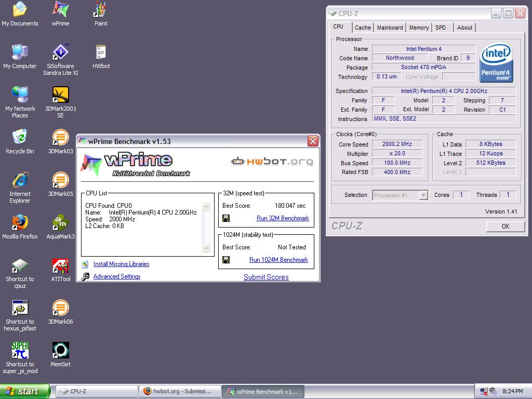Screen dimensions: 532x399
Task: Select My Network Places icon
Action: [x=20, y=102]
